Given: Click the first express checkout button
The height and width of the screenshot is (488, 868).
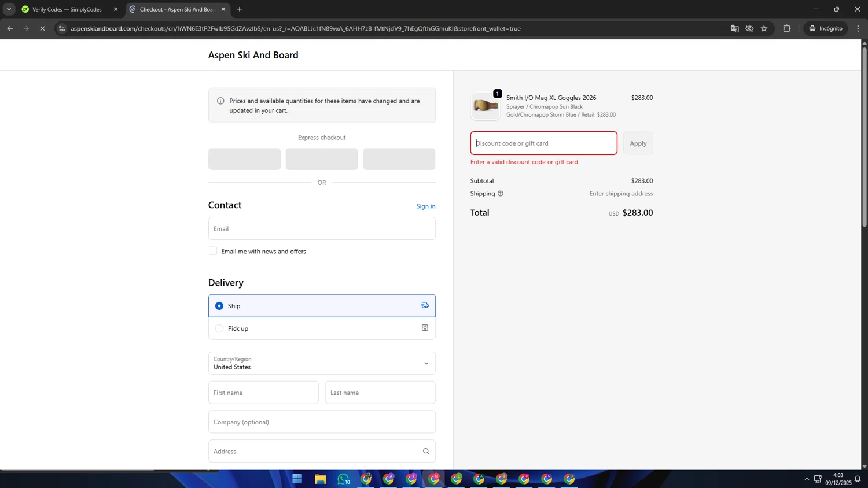Looking at the screenshot, I should point(244,159).
